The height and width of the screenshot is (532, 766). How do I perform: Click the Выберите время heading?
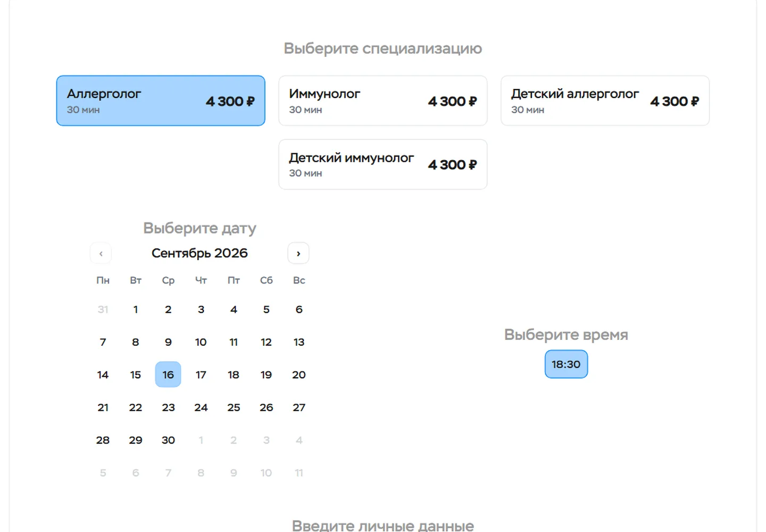566,335
